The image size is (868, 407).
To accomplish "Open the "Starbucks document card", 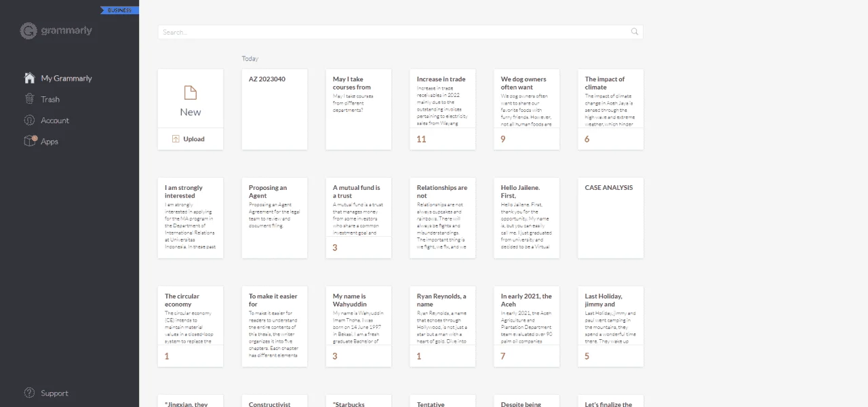I will (359, 401).
